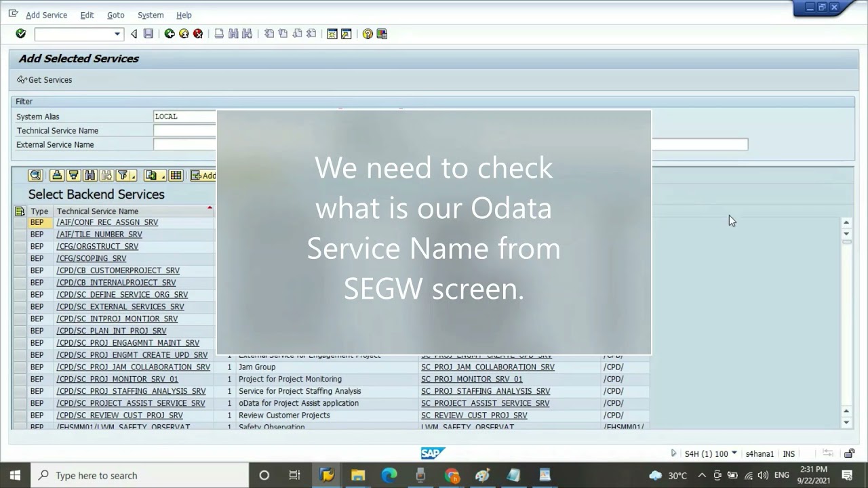This screenshot has height=488, width=868.
Task: Click the Save disk icon
Action: click(149, 34)
